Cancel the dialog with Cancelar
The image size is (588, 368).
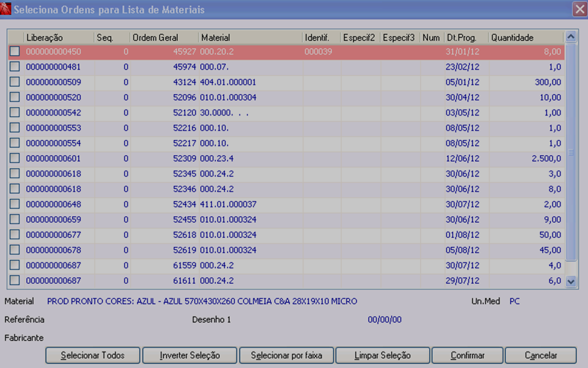541,356
